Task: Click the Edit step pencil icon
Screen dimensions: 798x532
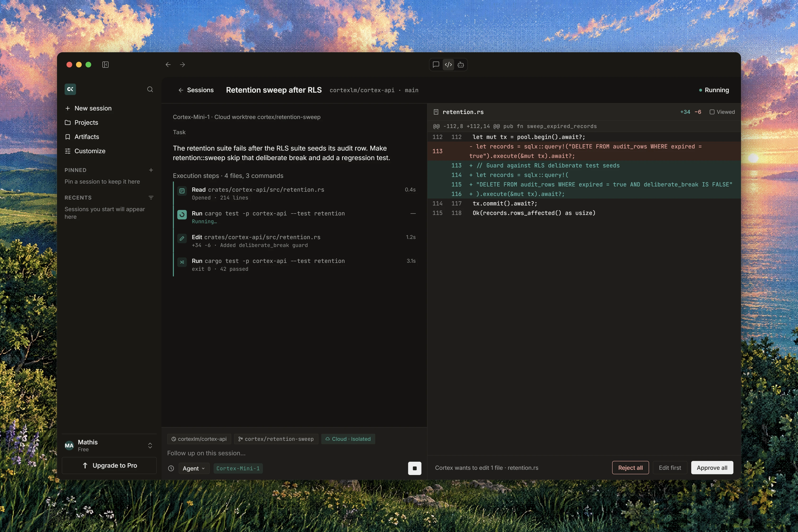Action: click(x=182, y=238)
